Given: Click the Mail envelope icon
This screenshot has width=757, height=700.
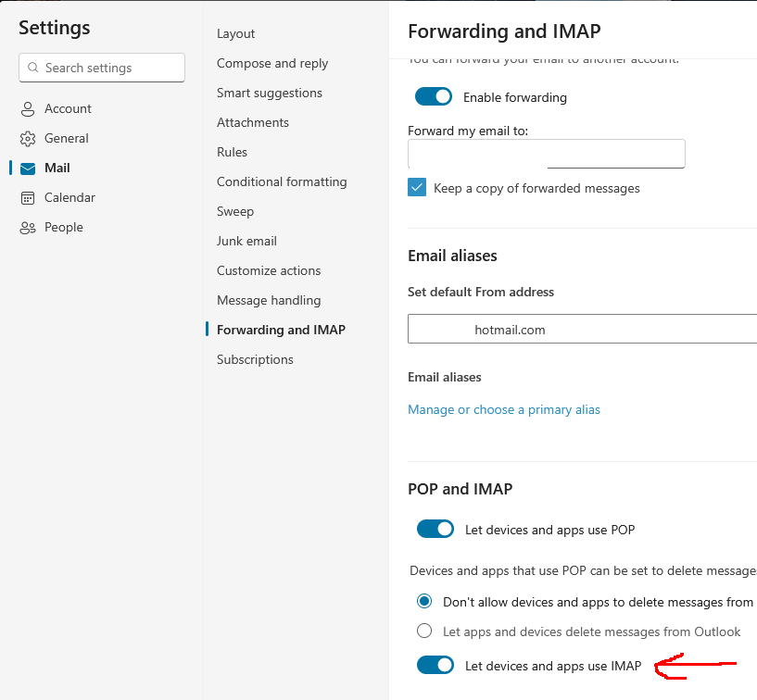Looking at the screenshot, I should [28, 169].
